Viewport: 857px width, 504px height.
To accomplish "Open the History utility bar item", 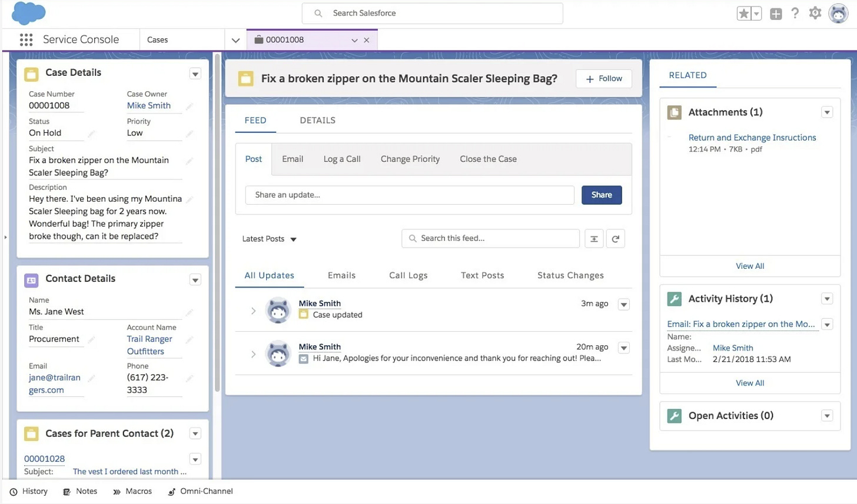I will click(28, 491).
